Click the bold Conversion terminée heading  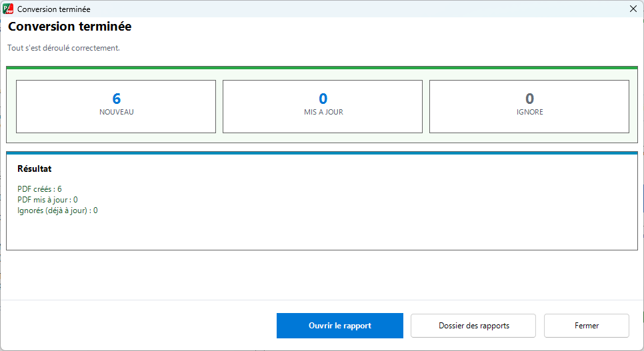70,26
